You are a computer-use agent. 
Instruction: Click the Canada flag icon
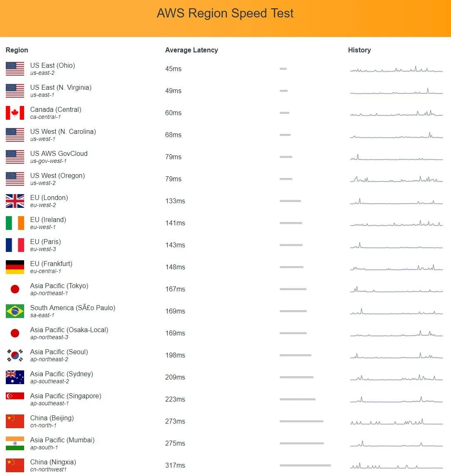(15, 113)
